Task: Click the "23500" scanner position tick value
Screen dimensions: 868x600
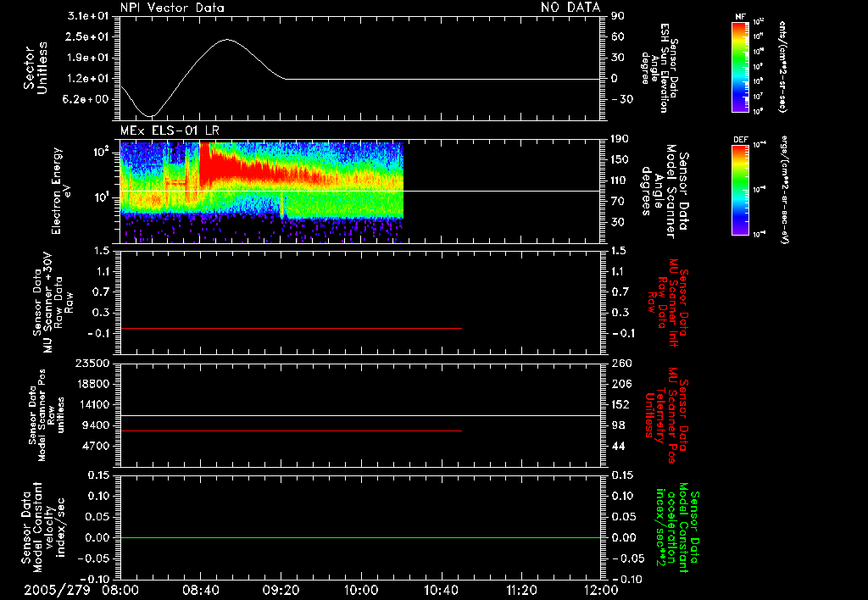Action: (92, 364)
